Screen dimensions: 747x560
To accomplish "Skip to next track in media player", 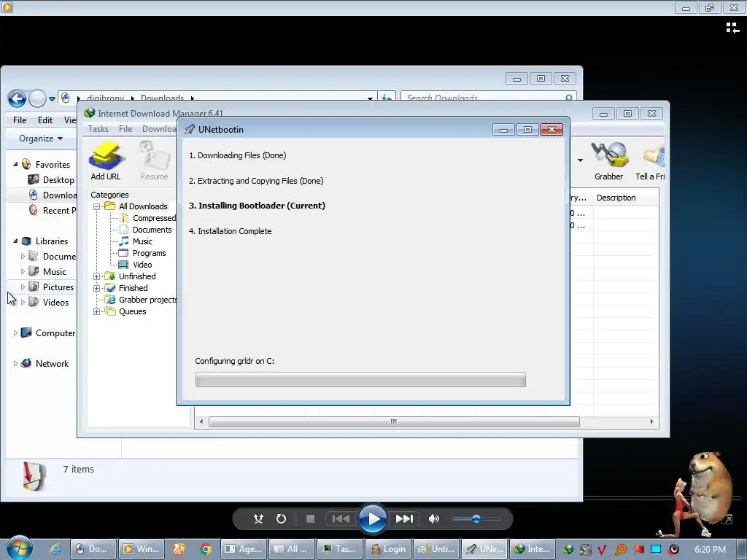I will tap(404, 518).
